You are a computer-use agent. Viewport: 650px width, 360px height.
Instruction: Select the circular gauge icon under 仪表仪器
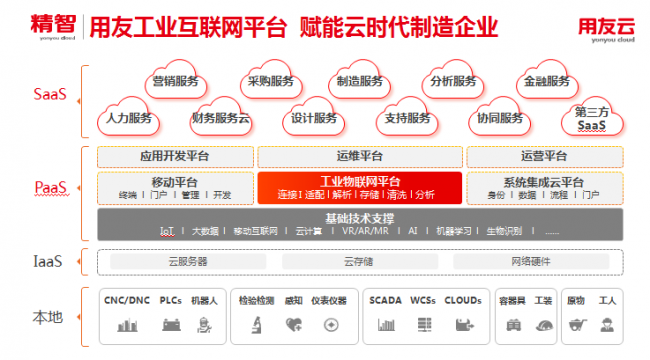pyautogui.click(x=331, y=325)
